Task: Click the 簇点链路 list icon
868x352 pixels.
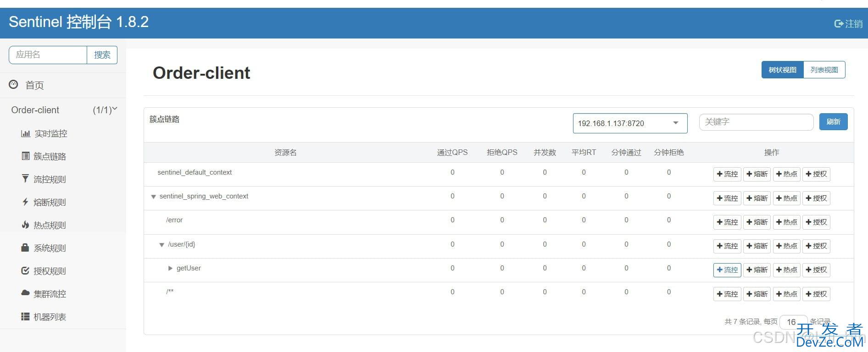Action: [26, 156]
